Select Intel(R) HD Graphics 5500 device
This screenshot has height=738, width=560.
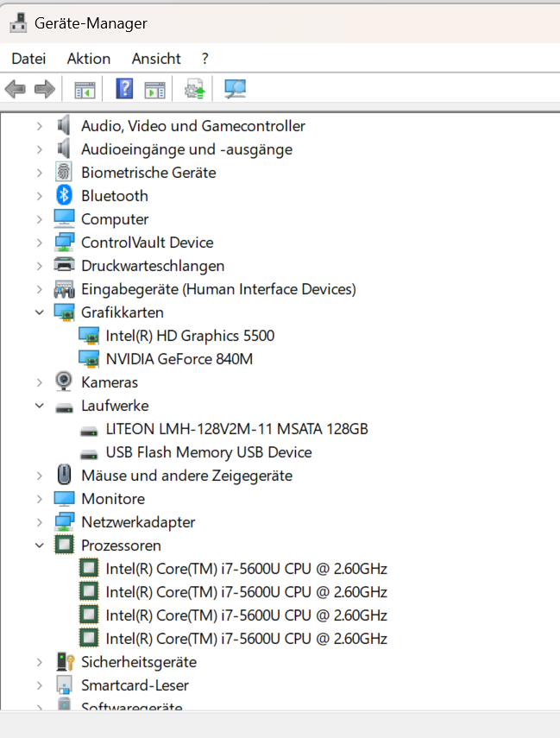click(x=190, y=336)
